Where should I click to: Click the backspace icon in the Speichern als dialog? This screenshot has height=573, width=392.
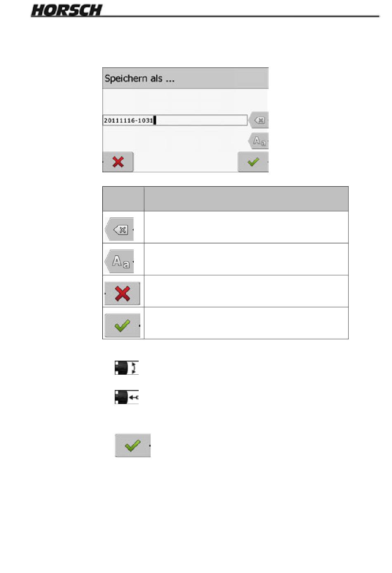tap(259, 120)
